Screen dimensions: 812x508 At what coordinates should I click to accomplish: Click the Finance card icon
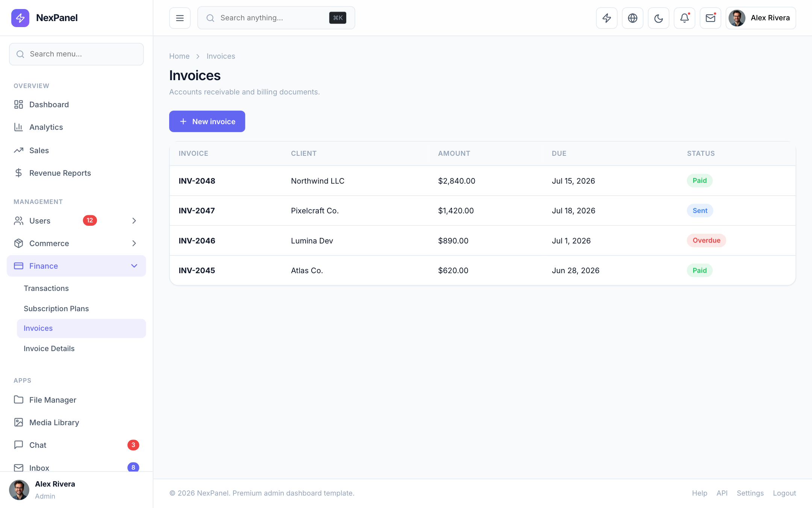pyautogui.click(x=18, y=266)
